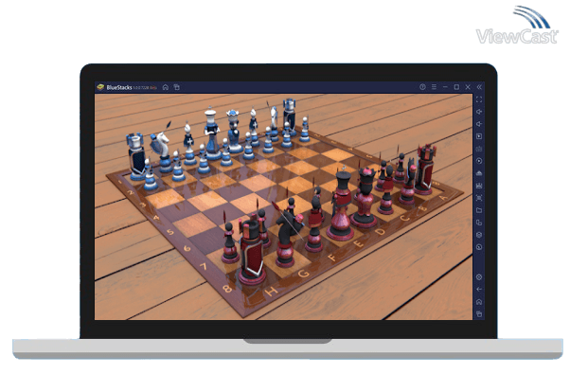The width and height of the screenshot is (570, 392).
Task: Open the recent apps icon beside title bar home
Action: click(177, 87)
